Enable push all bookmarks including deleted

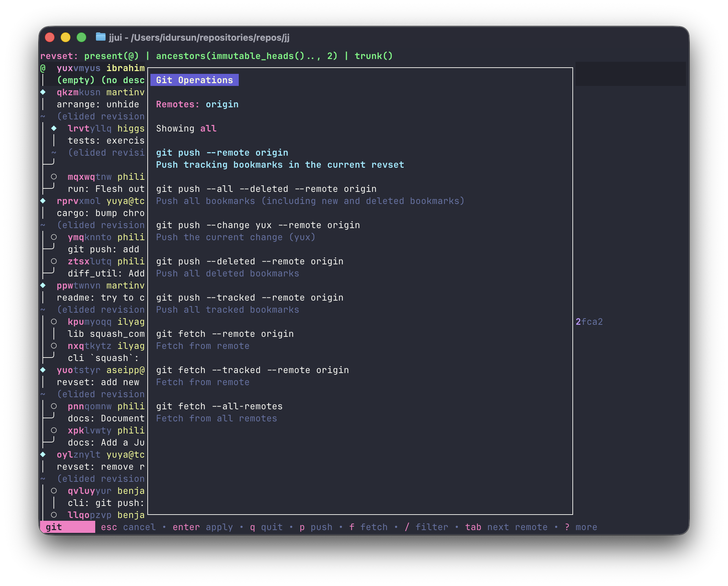click(x=266, y=189)
